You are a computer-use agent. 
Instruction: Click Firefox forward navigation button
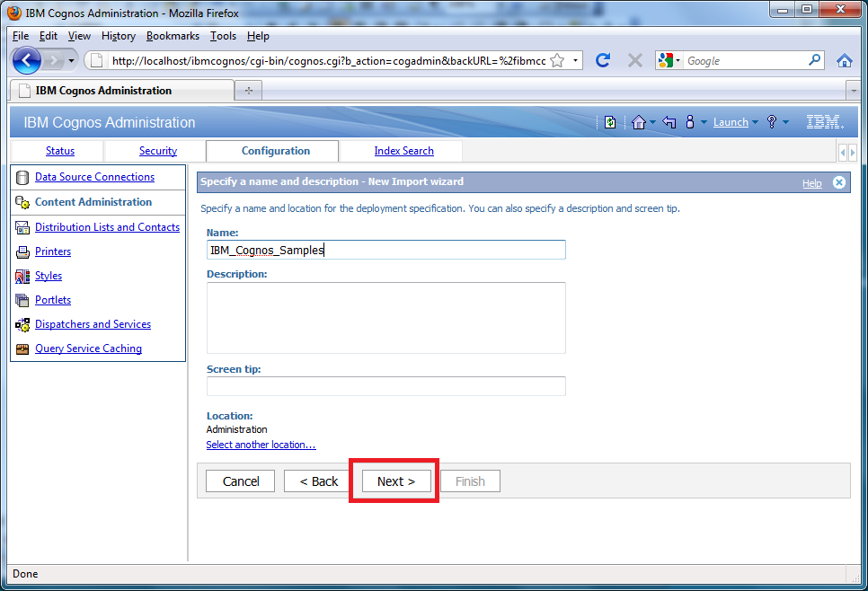54,60
